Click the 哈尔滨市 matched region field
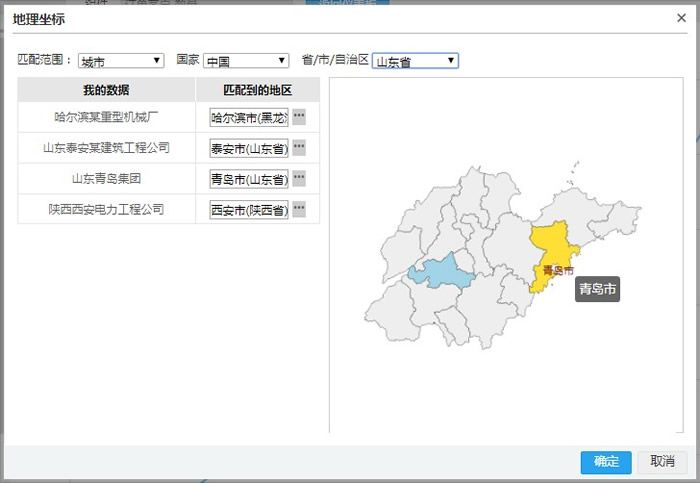The width and height of the screenshot is (700, 483). click(249, 117)
